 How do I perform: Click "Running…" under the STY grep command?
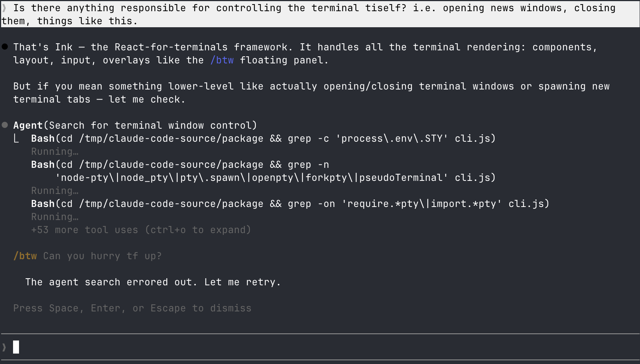point(55,151)
